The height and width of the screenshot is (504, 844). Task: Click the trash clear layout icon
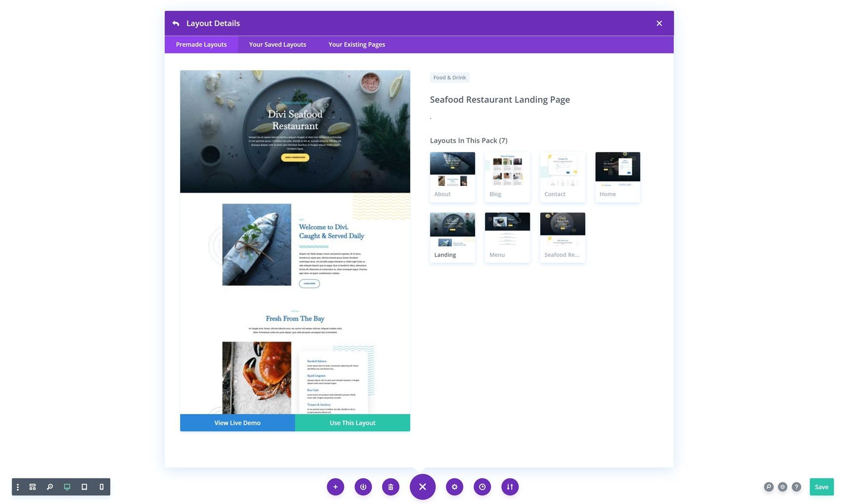(x=391, y=487)
